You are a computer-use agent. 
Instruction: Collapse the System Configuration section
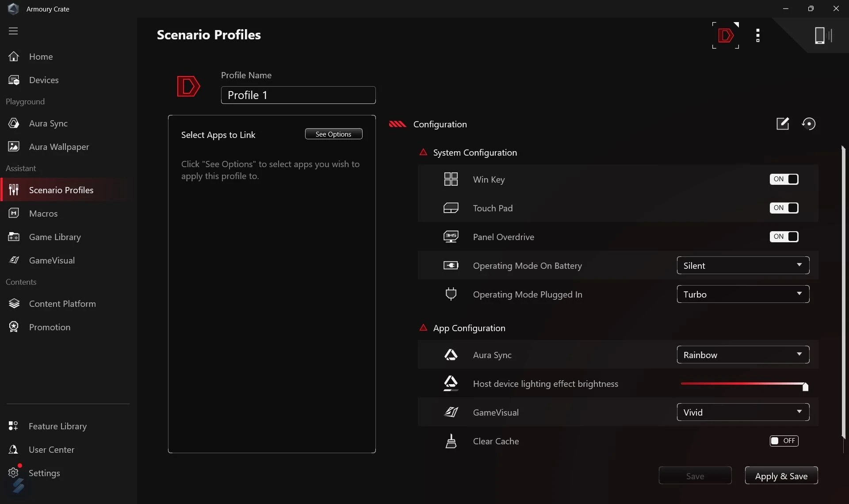(423, 152)
